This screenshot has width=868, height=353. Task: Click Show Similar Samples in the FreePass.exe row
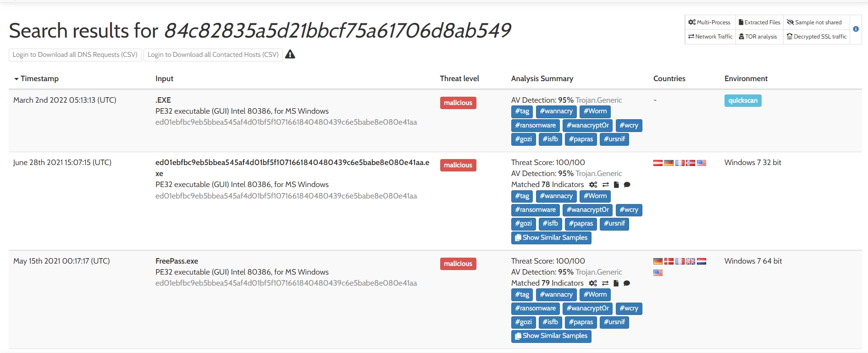pyautogui.click(x=551, y=336)
